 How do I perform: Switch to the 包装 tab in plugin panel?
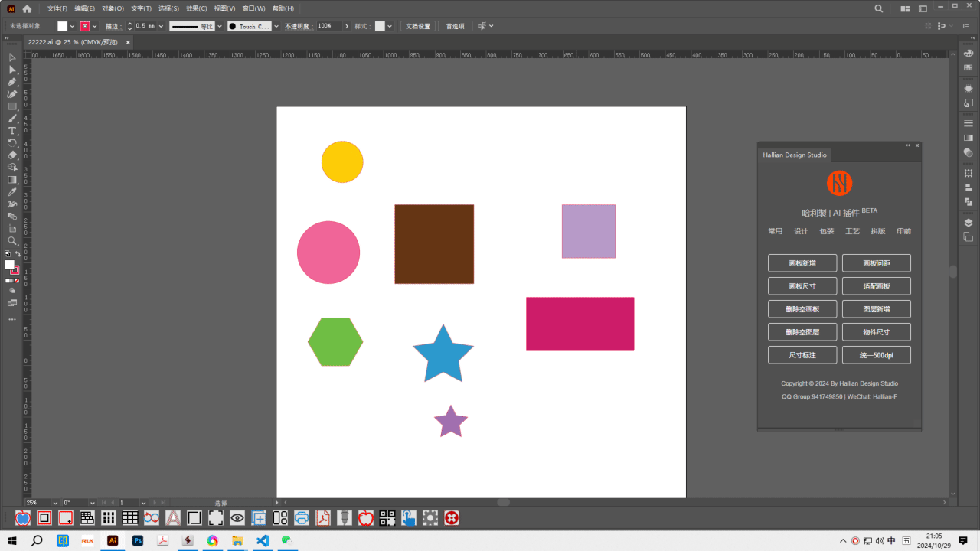tap(827, 231)
